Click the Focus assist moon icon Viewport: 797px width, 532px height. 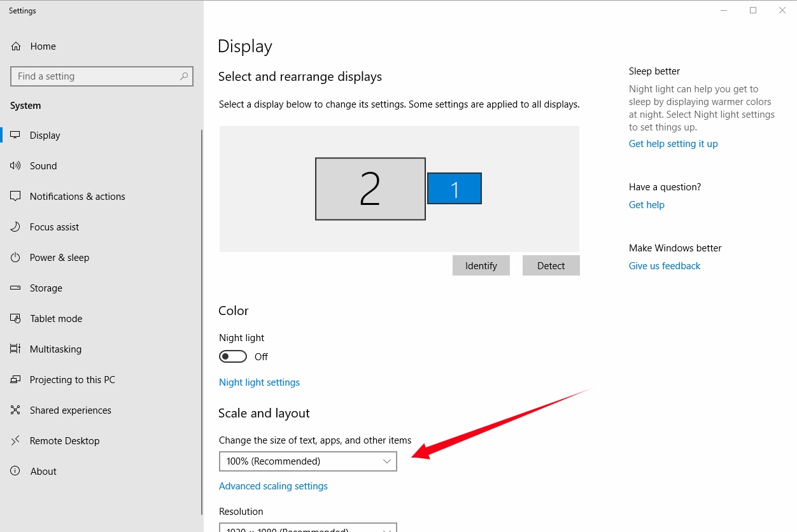(x=16, y=227)
